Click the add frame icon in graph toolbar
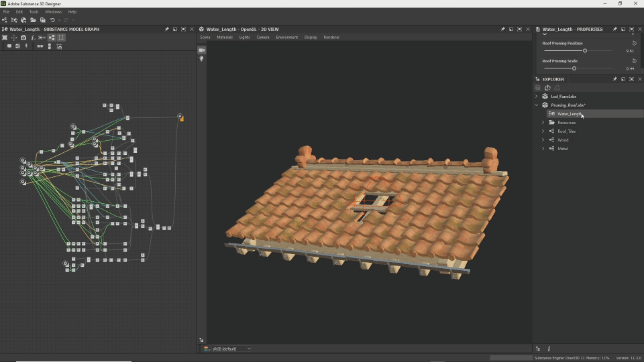Viewport: 644px width, 362px height. click(x=17, y=46)
